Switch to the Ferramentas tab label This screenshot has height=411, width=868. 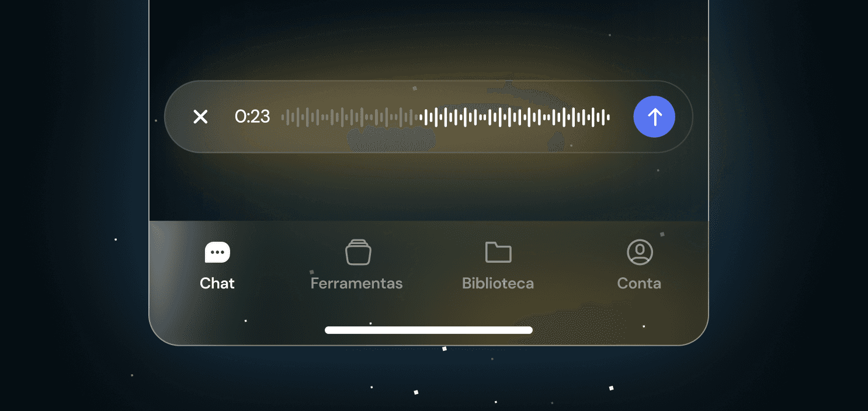pos(357,284)
